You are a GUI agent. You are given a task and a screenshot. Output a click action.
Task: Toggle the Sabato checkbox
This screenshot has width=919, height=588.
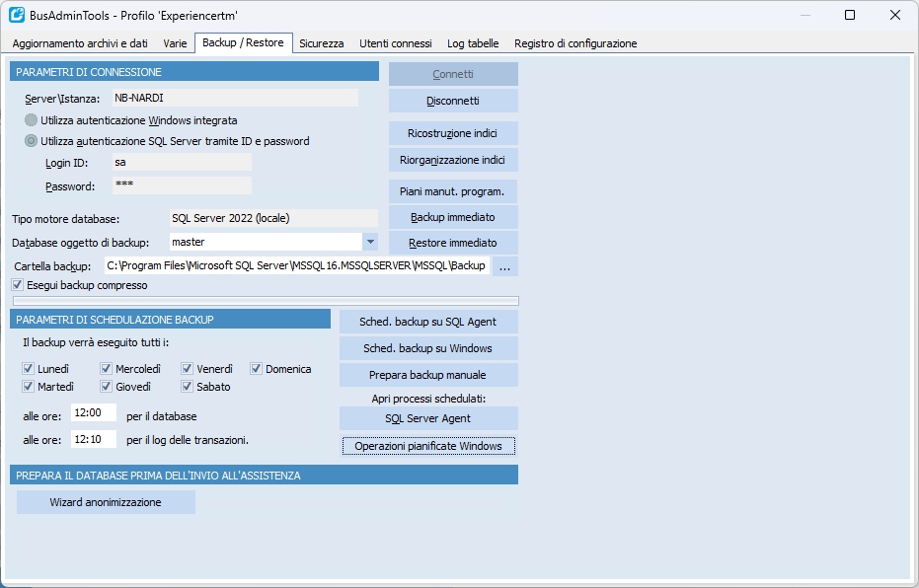click(x=187, y=386)
